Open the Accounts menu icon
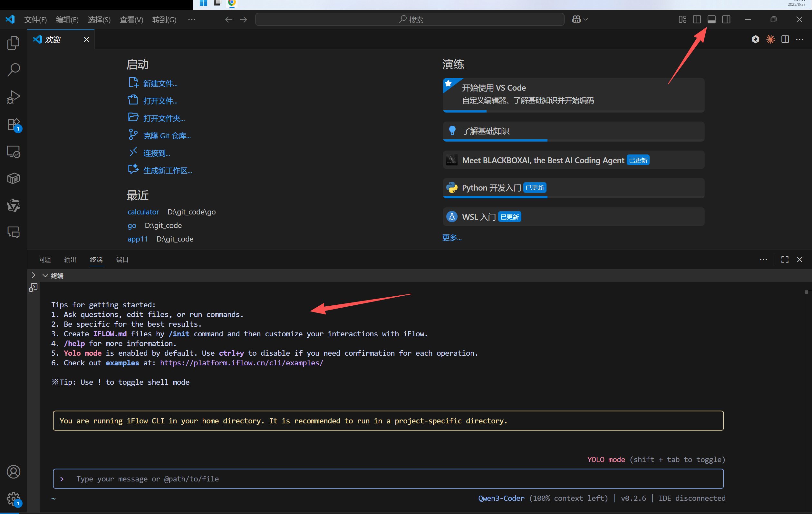The image size is (812, 514). pos(14,472)
